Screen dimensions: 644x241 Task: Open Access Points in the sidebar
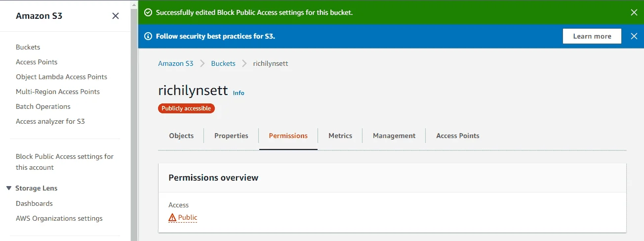coord(37,62)
